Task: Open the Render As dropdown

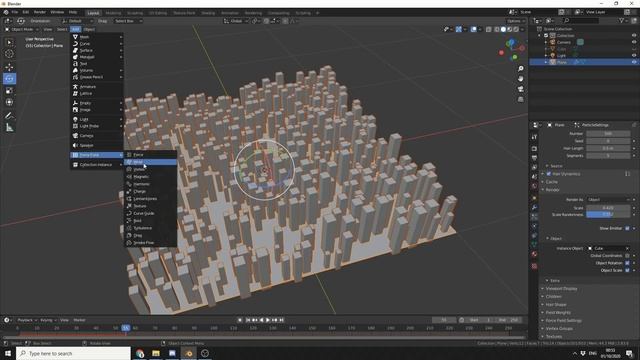Action: [609, 200]
